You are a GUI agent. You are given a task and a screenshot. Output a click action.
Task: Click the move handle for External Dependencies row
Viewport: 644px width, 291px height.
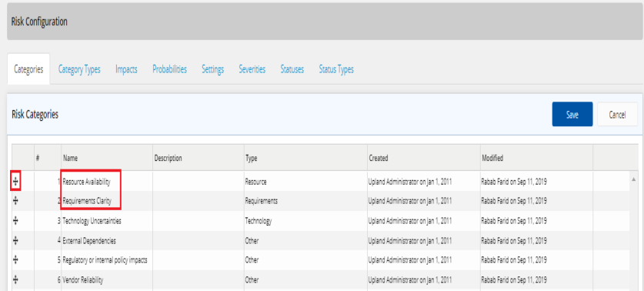click(15, 241)
